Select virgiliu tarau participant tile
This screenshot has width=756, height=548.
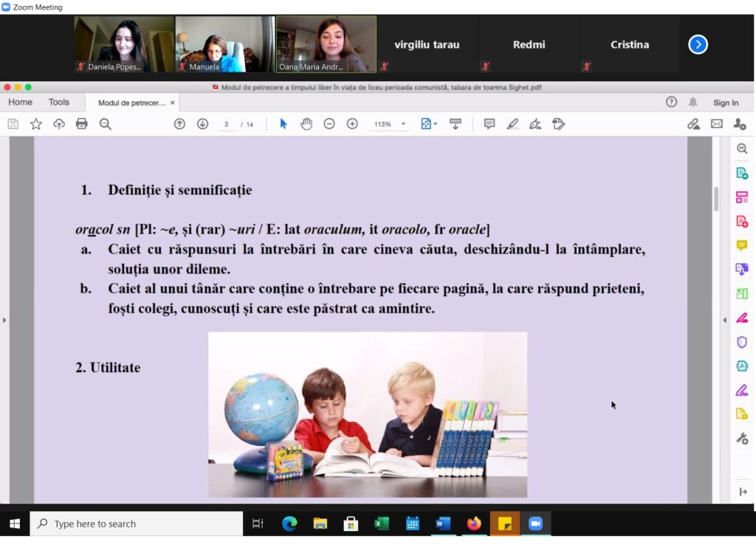point(427,44)
